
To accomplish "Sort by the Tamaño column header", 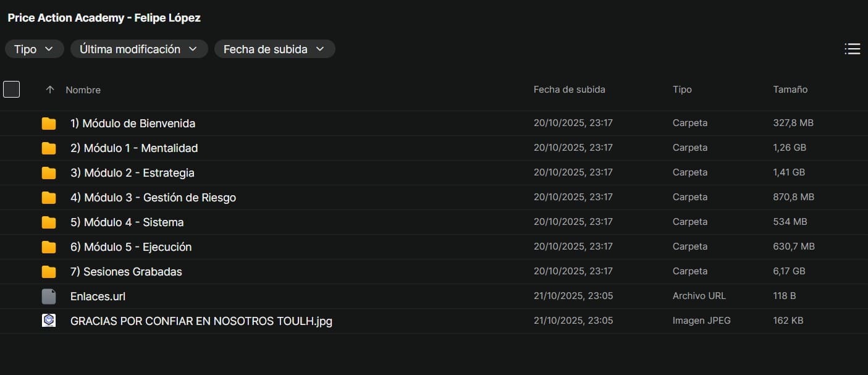I will click(790, 90).
